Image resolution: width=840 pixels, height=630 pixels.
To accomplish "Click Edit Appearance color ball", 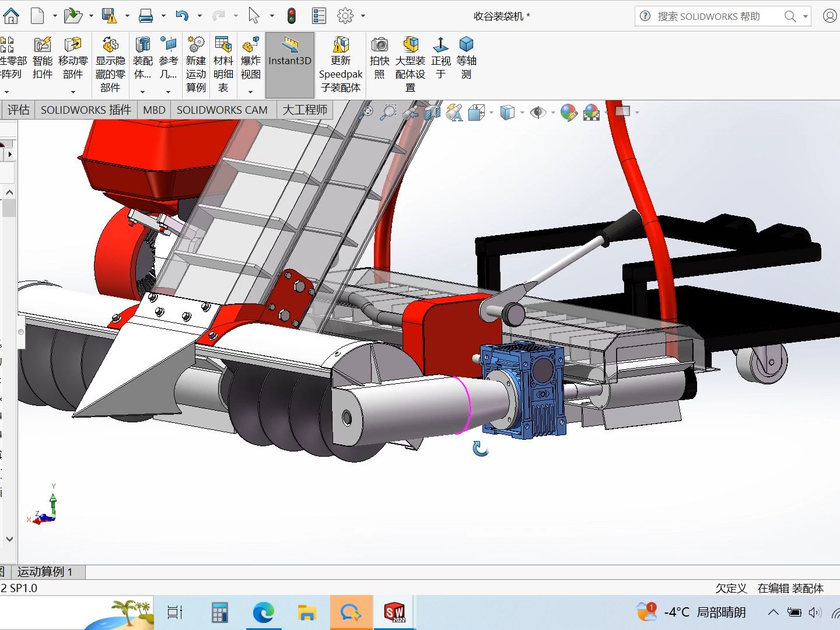I will point(568,112).
